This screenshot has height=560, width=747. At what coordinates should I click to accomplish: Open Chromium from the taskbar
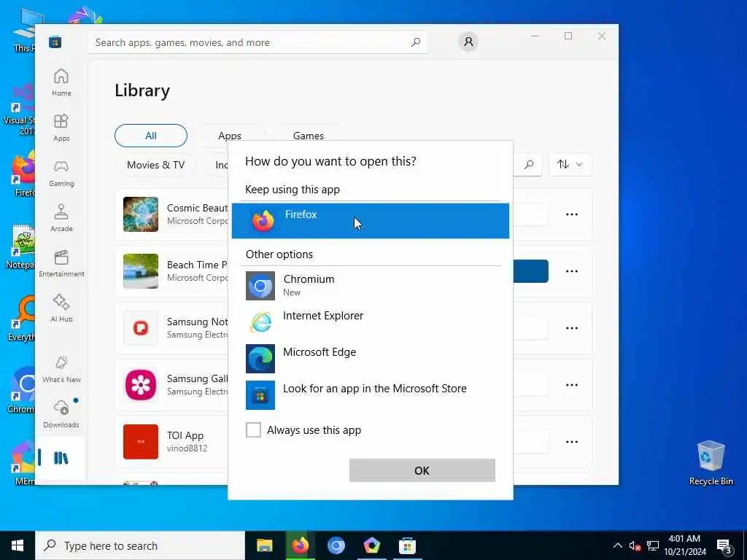click(336, 545)
